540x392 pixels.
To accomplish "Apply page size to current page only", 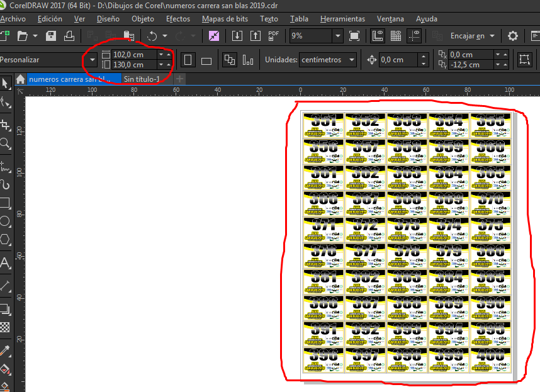I will coord(248,60).
